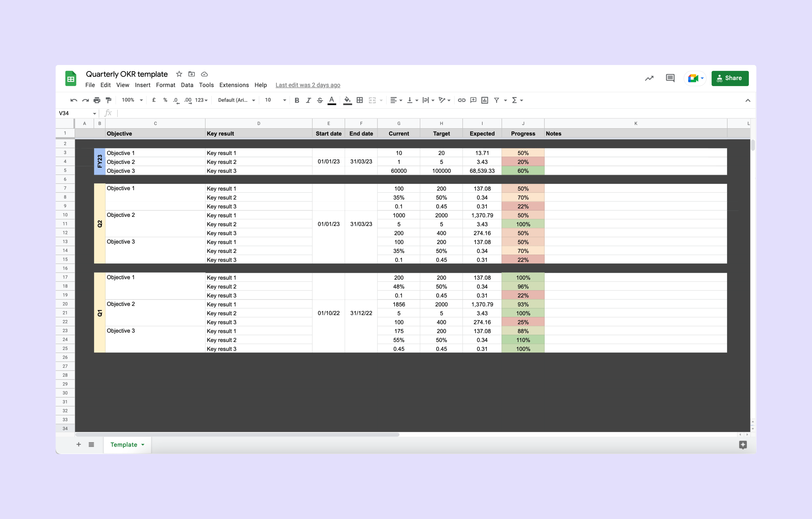Click the green Share button
Screen dimensions: 812x519
(730, 78)
